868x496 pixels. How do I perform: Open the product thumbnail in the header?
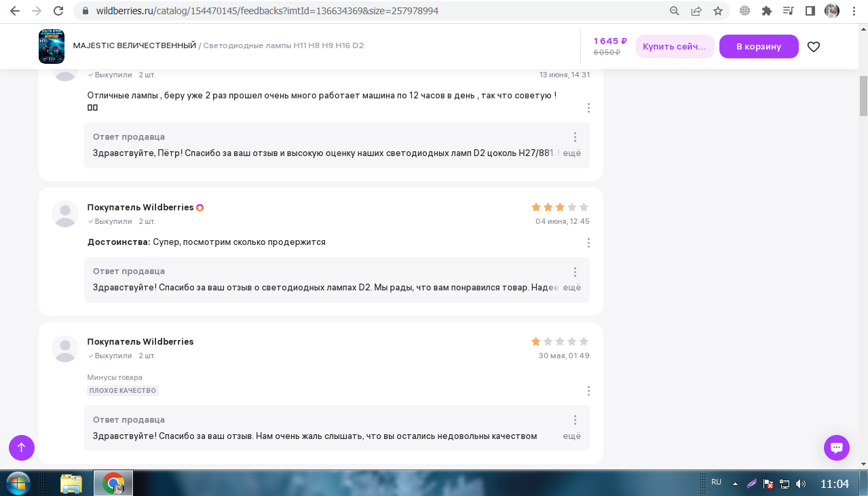click(x=52, y=46)
